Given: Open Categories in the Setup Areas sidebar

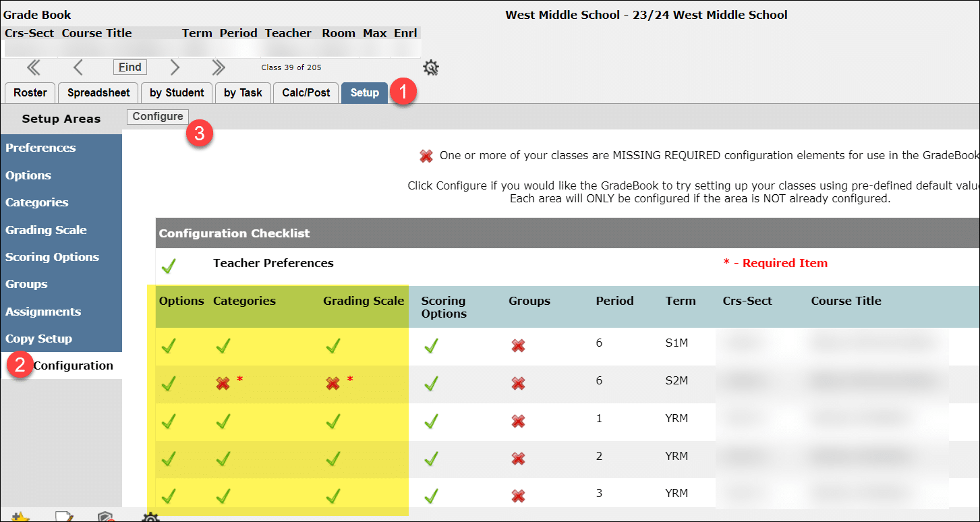Looking at the screenshot, I should point(37,202).
